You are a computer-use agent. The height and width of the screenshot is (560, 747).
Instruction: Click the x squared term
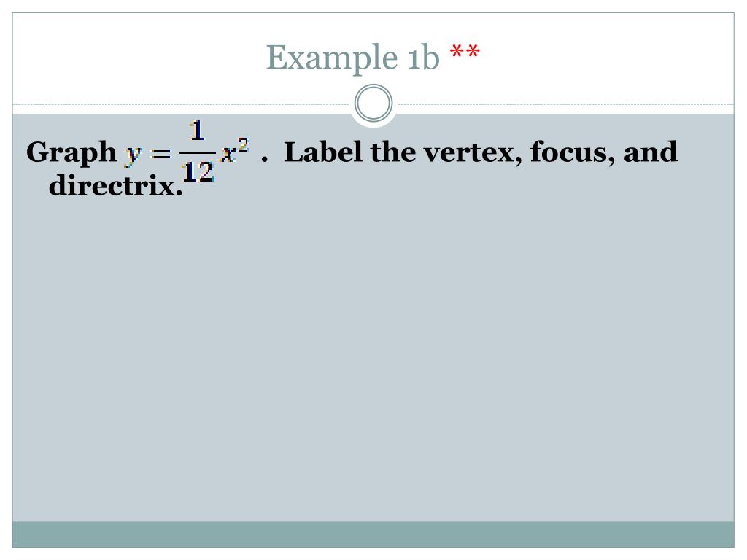click(235, 150)
